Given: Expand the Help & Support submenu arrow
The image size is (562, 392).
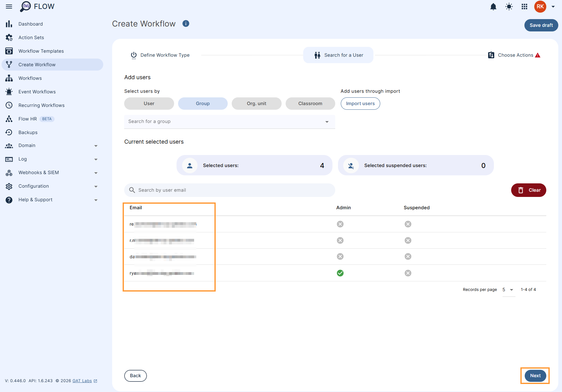Looking at the screenshot, I should [x=96, y=200].
